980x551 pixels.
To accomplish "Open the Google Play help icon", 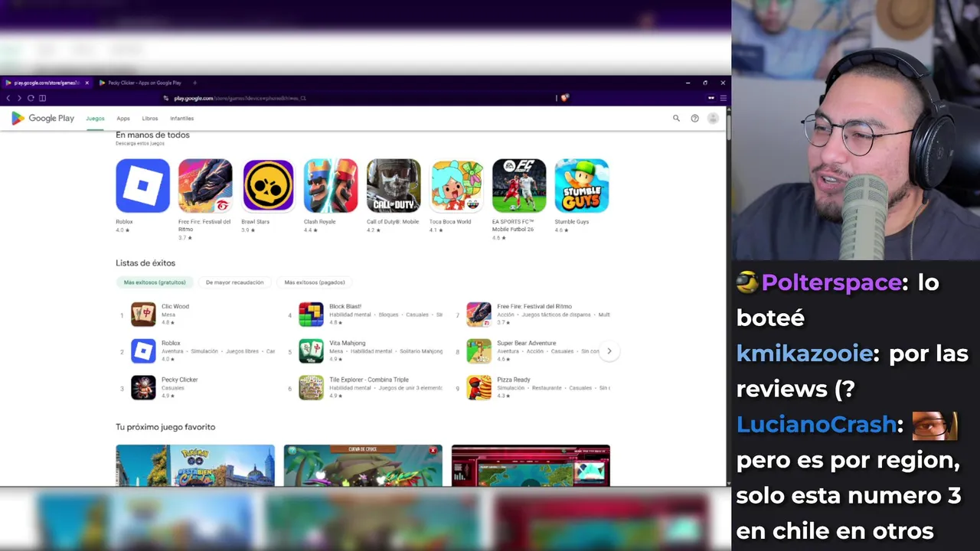I will click(694, 119).
